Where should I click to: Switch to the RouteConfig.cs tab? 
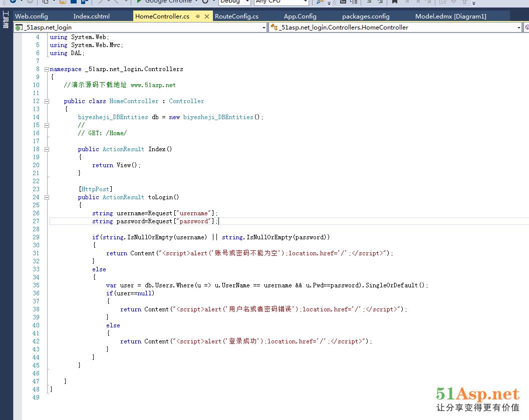(x=236, y=16)
